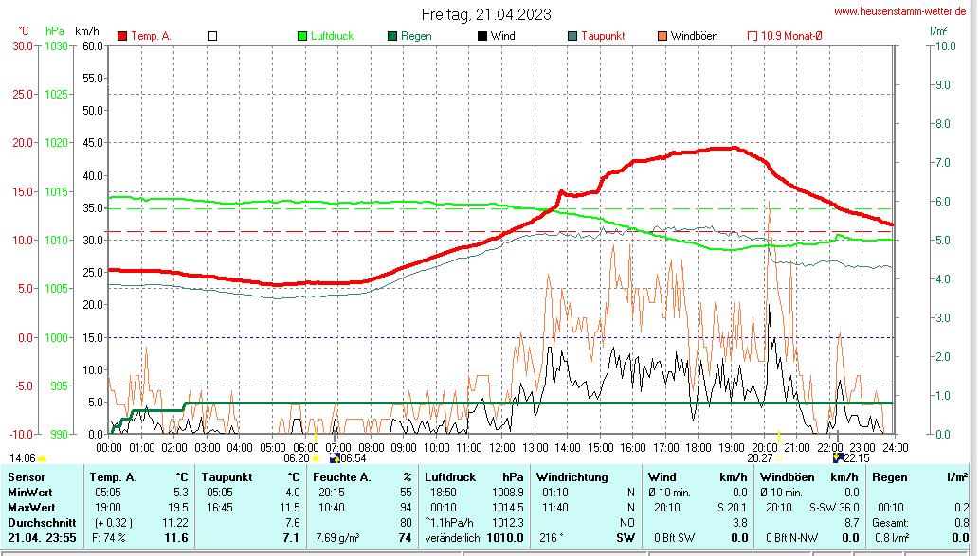Toggle the light green Luftdruck legend box
This screenshot has width=980, height=556.
302,36
